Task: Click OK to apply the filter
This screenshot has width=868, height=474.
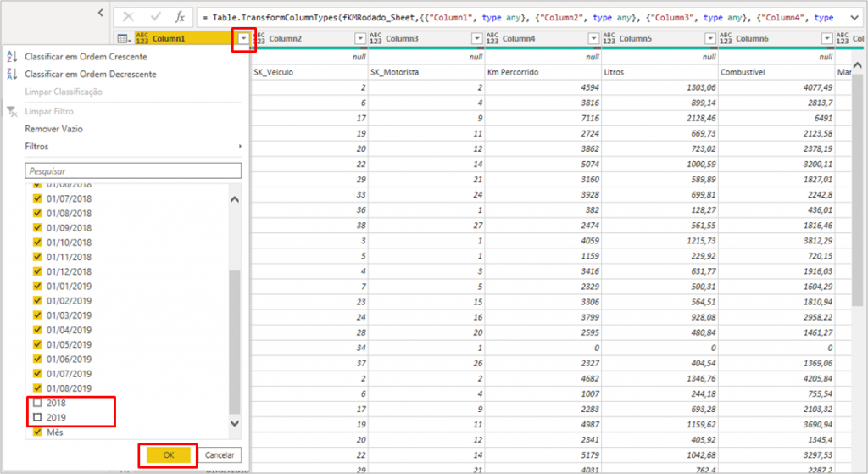Action: pyautogui.click(x=169, y=455)
